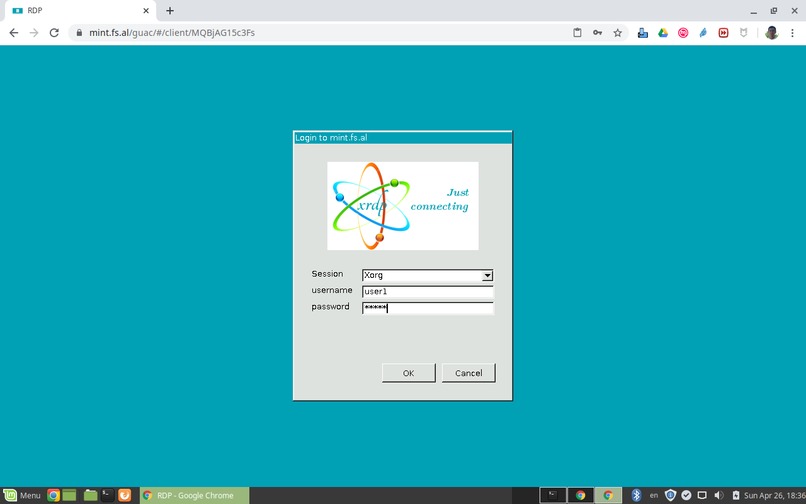Click the Login to mint.fs.al title bar
This screenshot has width=806, height=504.
coord(402,138)
